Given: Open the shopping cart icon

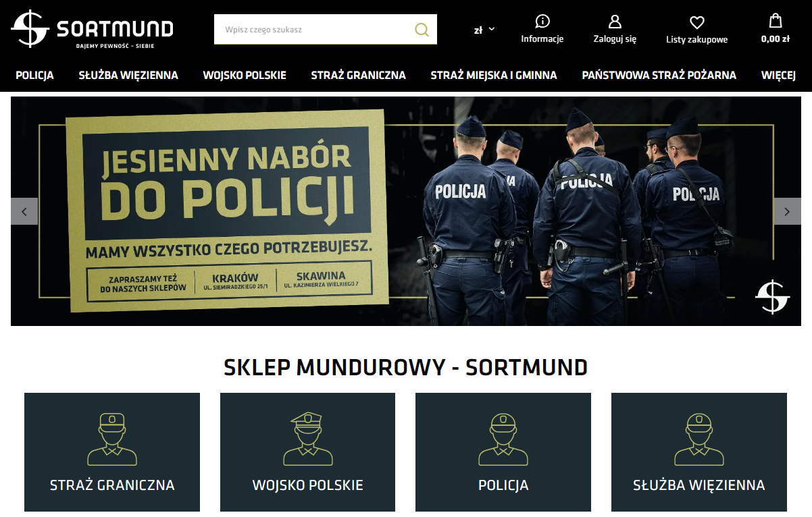Looking at the screenshot, I should click(x=776, y=21).
